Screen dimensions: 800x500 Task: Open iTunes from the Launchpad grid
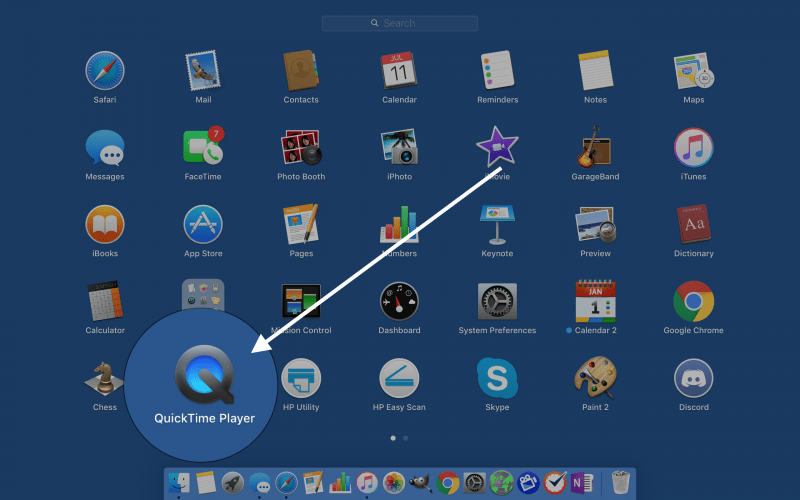point(693,147)
